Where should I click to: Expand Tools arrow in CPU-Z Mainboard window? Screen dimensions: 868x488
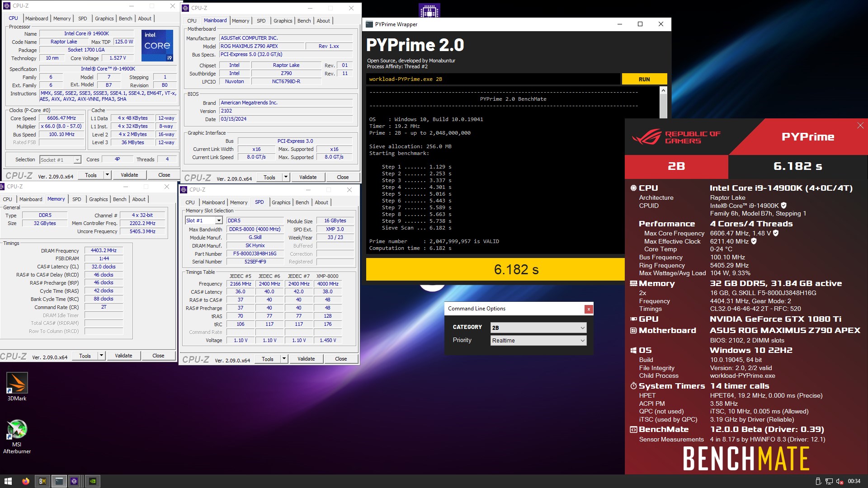(286, 177)
